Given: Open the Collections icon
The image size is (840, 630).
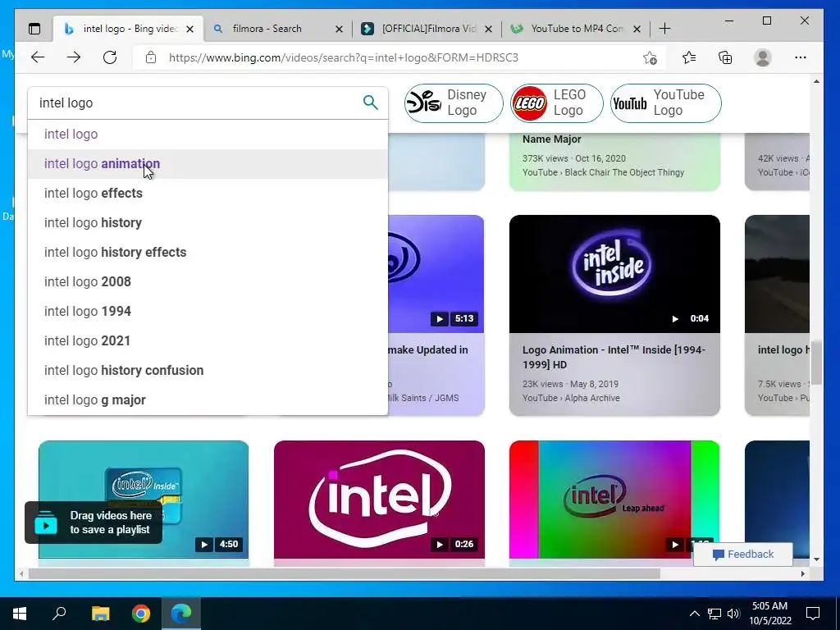Looking at the screenshot, I should 725,57.
